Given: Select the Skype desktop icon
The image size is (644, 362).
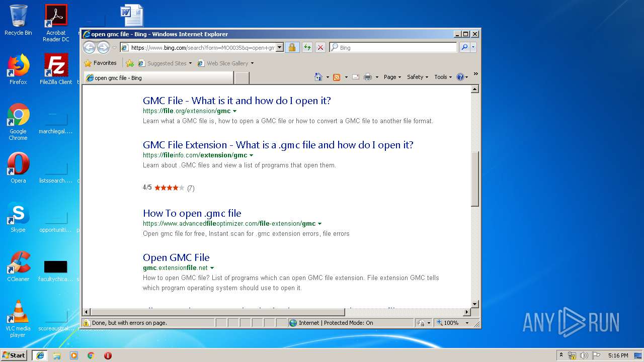Looking at the screenshot, I should pyautogui.click(x=18, y=218).
